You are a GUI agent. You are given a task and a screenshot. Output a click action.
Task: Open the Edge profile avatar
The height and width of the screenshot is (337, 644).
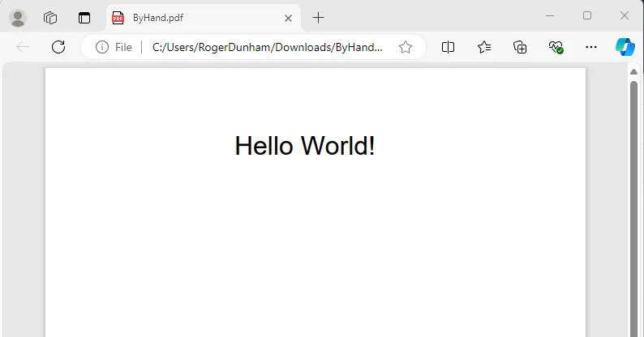[x=18, y=18]
